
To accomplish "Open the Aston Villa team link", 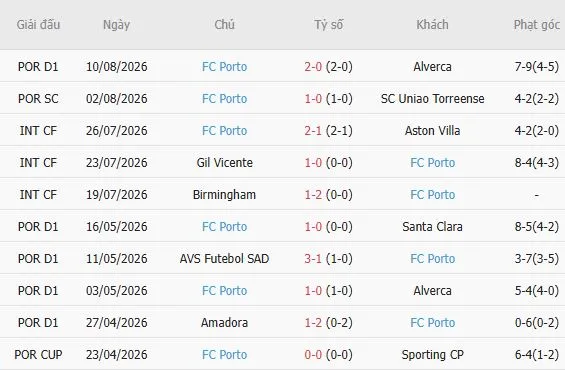I will click(x=432, y=131).
